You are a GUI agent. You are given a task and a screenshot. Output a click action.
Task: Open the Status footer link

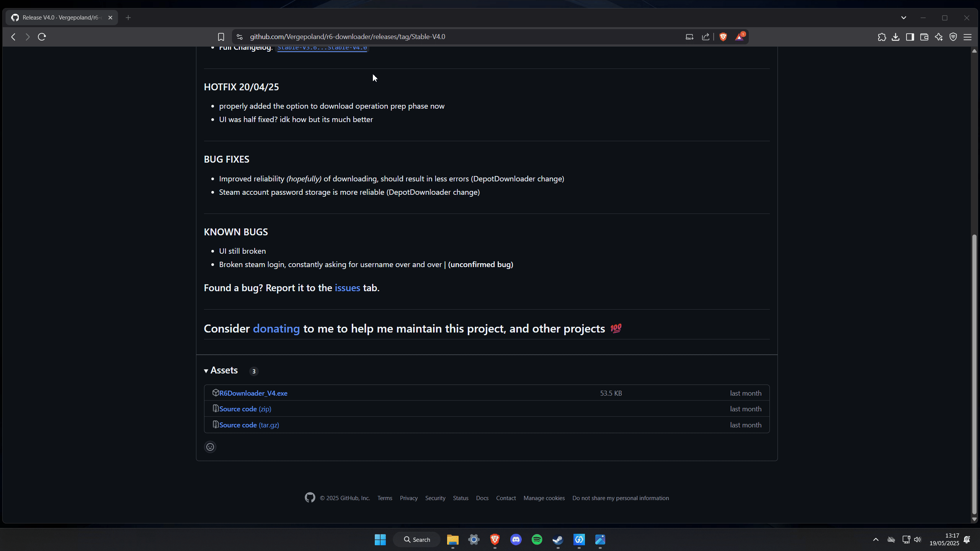tap(461, 498)
